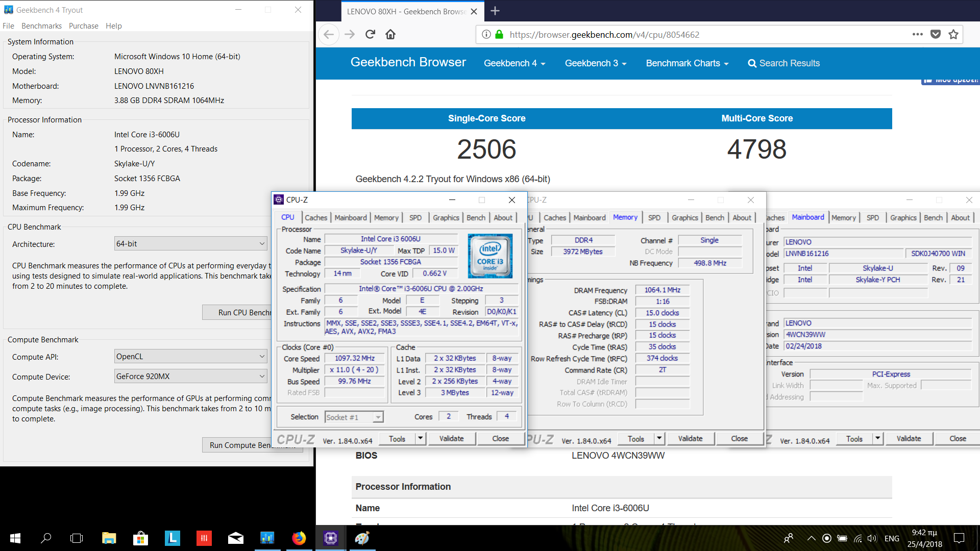Image resolution: width=980 pixels, height=551 pixels.
Task: Switch to CPU-Z on the taskbar
Action: click(331, 538)
